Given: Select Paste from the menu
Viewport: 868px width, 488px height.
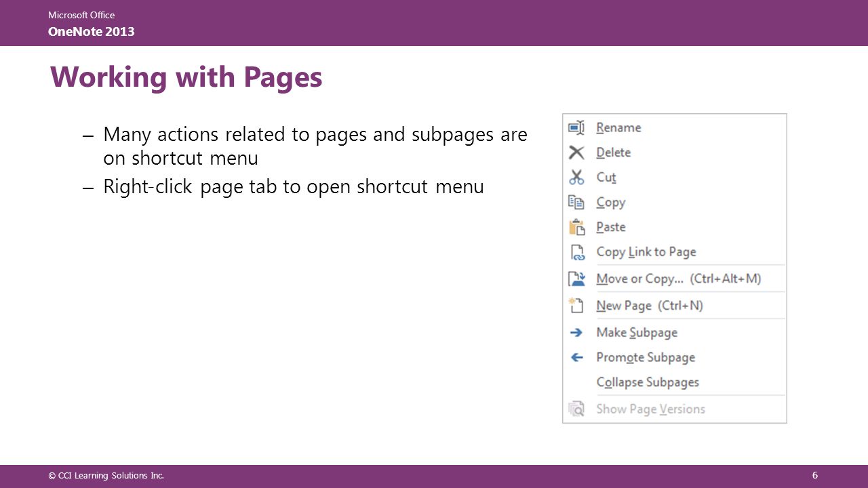Looking at the screenshot, I should [x=675, y=227].
